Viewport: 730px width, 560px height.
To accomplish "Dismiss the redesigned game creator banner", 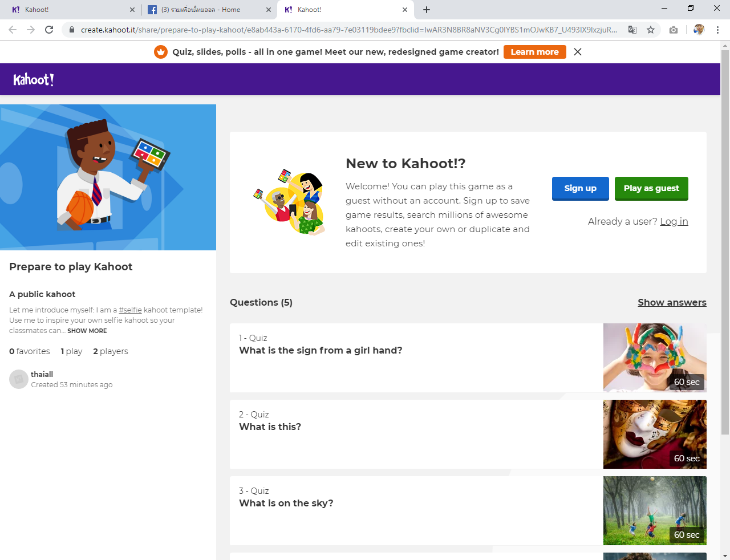I will [578, 52].
